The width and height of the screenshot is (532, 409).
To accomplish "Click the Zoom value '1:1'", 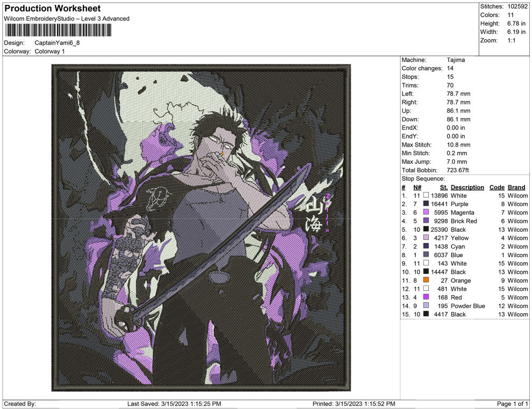I will tap(511, 40).
